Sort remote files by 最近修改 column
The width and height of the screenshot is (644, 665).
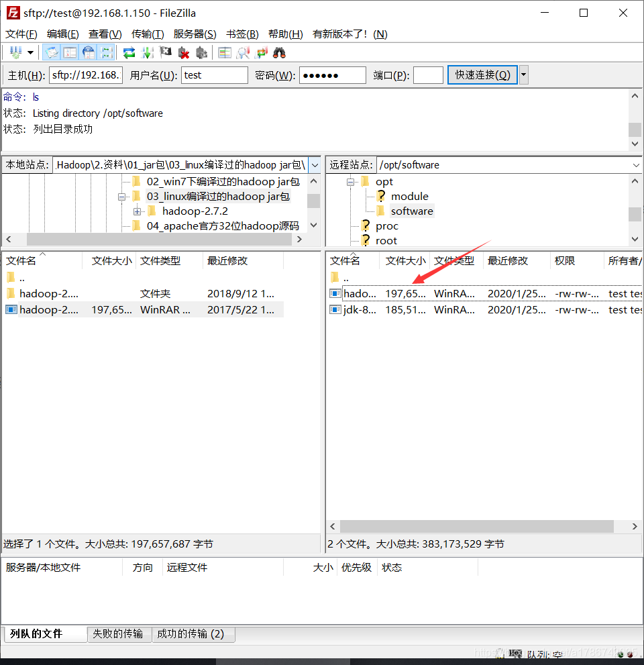517,261
